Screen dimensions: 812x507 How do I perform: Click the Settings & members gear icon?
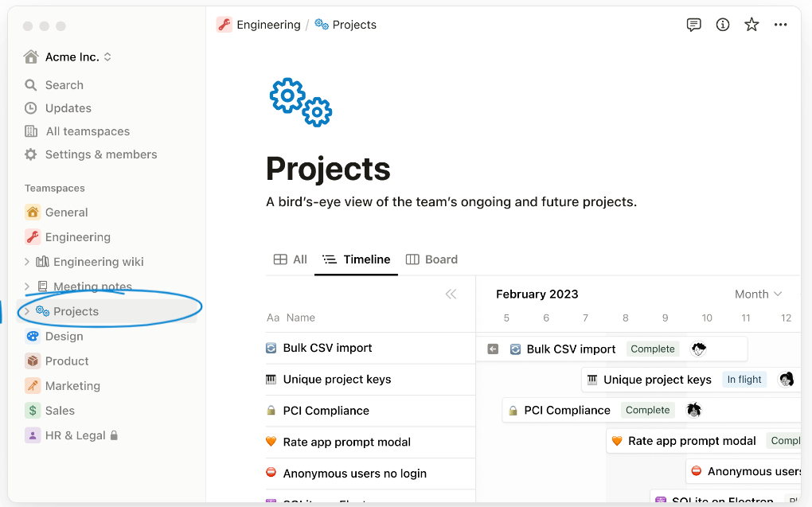click(x=30, y=154)
